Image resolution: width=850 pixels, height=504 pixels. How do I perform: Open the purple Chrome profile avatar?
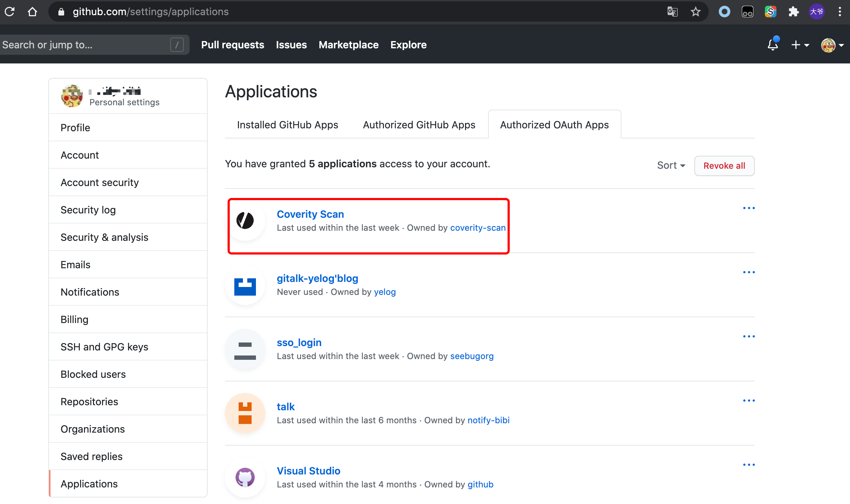pos(817,12)
